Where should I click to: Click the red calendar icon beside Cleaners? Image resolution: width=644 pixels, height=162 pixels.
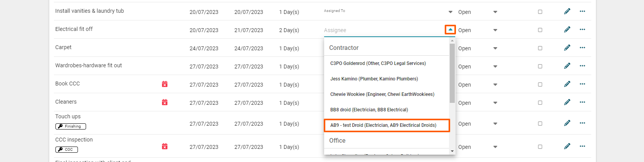click(x=165, y=102)
